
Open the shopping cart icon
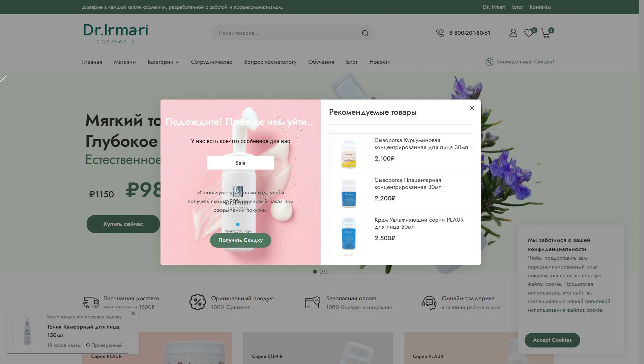[x=546, y=33]
